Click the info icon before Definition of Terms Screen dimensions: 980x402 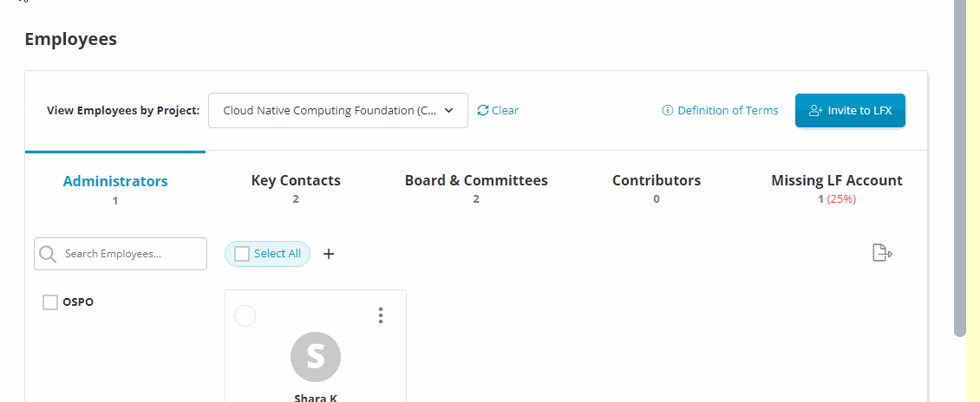(x=668, y=110)
